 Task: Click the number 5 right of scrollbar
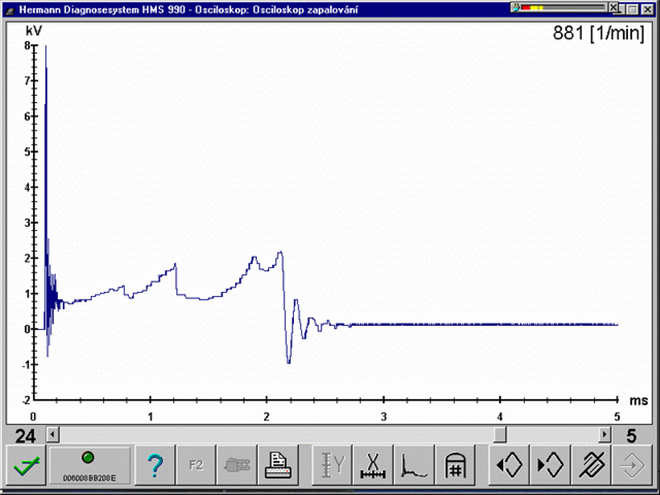pyautogui.click(x=631, y=436)
